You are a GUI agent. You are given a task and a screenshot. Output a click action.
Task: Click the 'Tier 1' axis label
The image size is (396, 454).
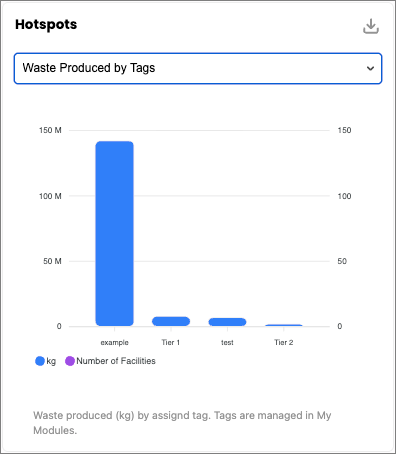tap(171, 342)
